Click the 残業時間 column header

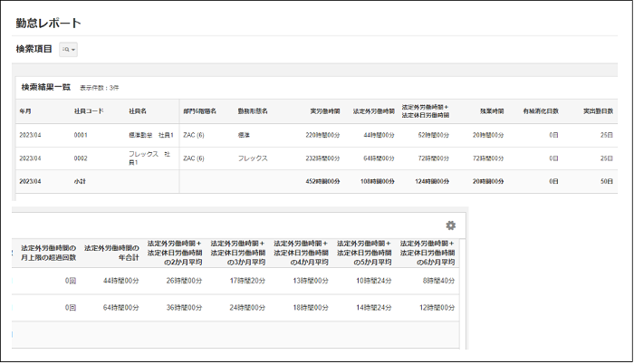click(488, 111)
